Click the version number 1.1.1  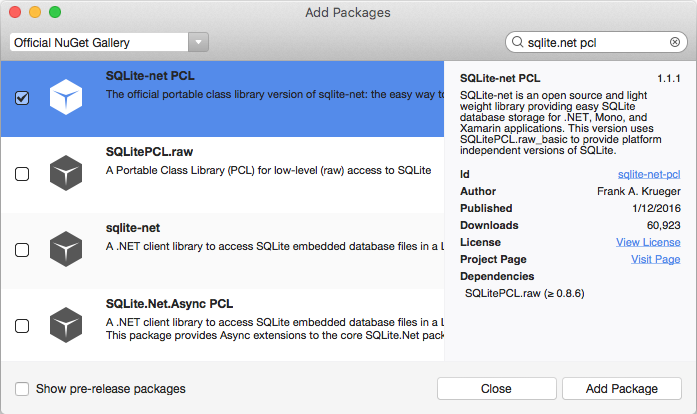coord(669,79)
